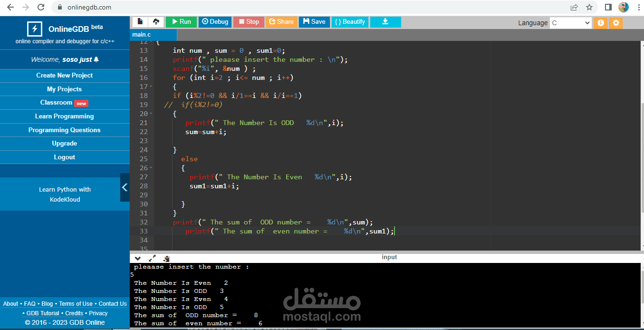
Task: Open the GDB Tutorial link
Action: click(x=43, y=313)
